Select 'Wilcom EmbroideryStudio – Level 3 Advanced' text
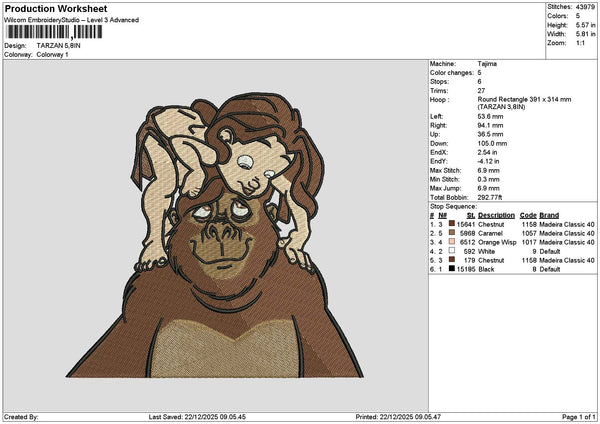 (72, 20)
